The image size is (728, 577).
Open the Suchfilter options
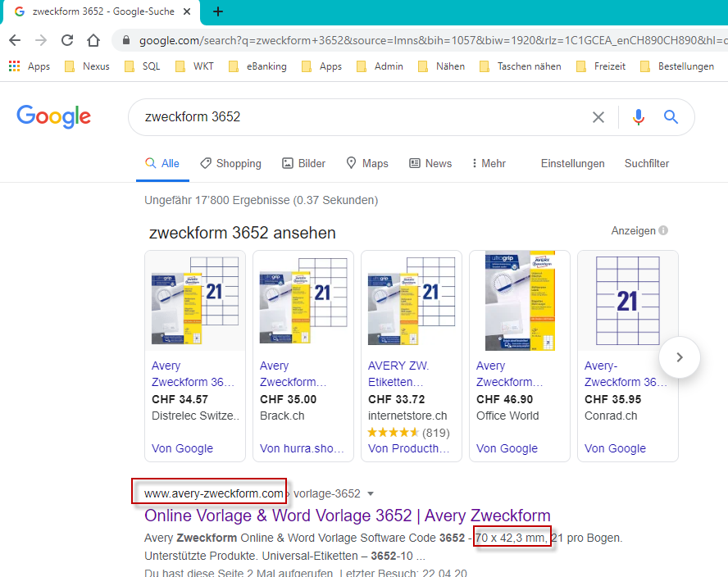[647, 163]
